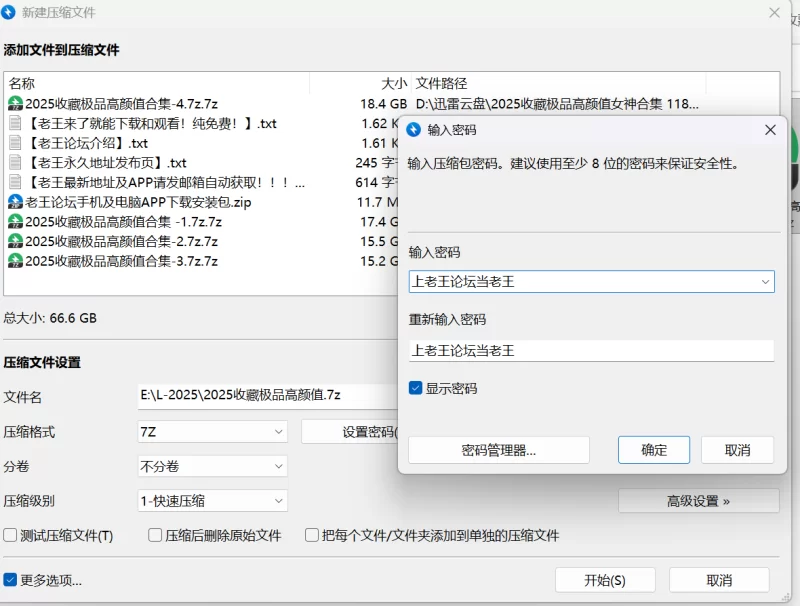Viewport: 800px width, 606px height.
Task: Toggle 显示密码 checkbox
Action: (x=416, y=388)
